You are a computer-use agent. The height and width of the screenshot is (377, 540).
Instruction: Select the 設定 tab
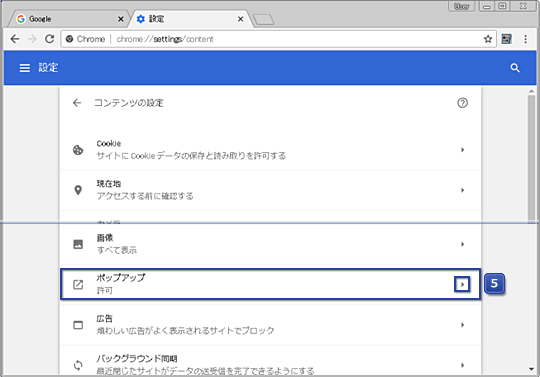pos(189,19)
